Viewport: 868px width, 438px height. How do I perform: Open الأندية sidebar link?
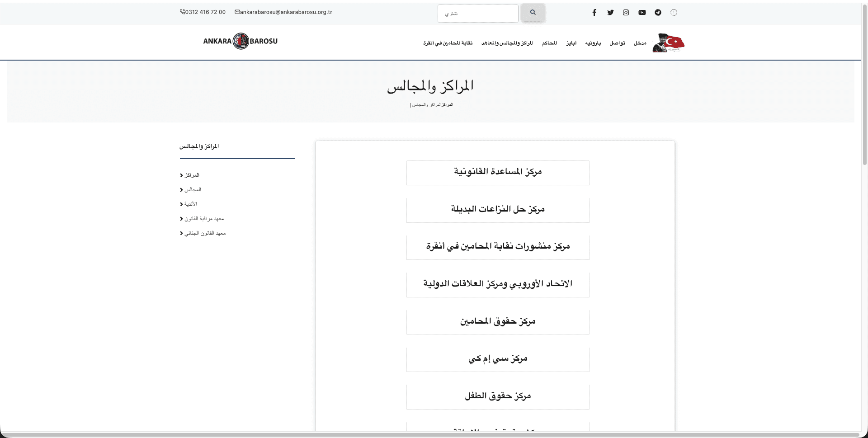[191, 204]
